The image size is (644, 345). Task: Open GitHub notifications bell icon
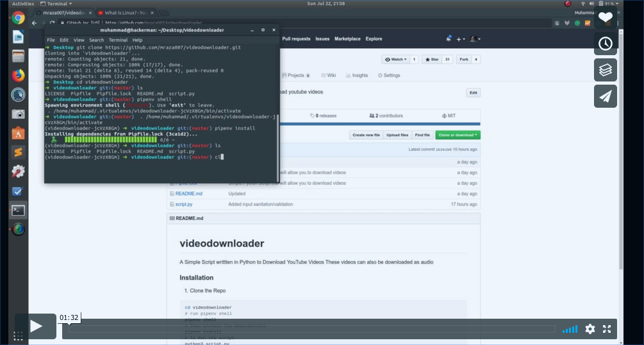point(448,38)
